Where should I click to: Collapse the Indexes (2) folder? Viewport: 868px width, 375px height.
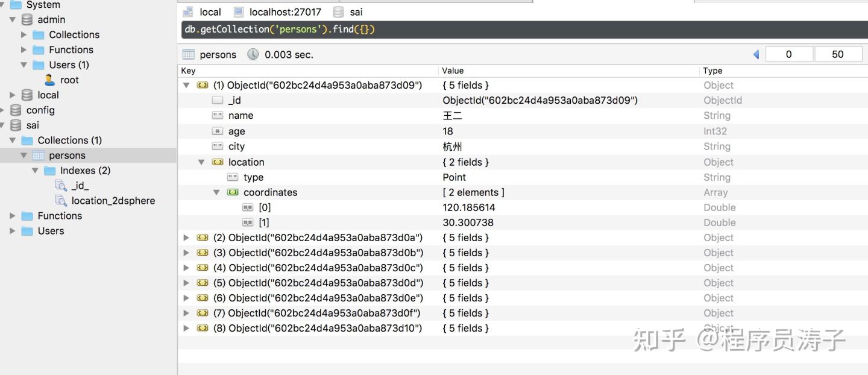pyautogui.click(x=36, y=171)
